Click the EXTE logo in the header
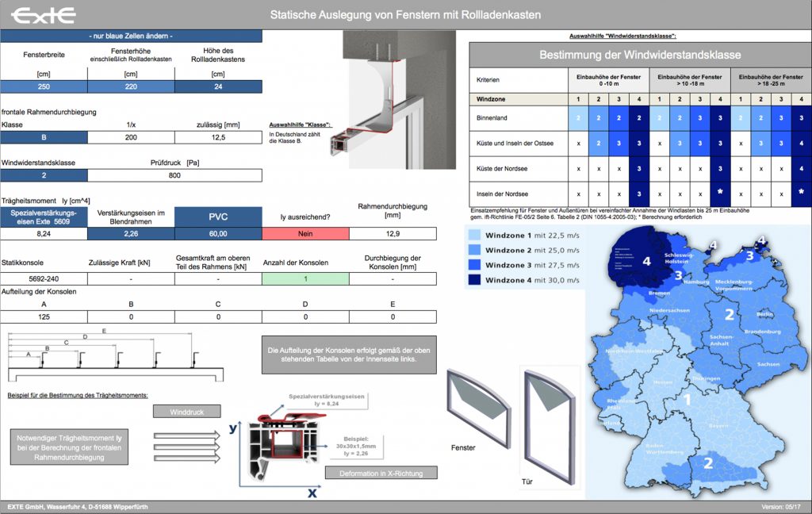812x514 pixels. pyautogui.click(x=45, y=15)
